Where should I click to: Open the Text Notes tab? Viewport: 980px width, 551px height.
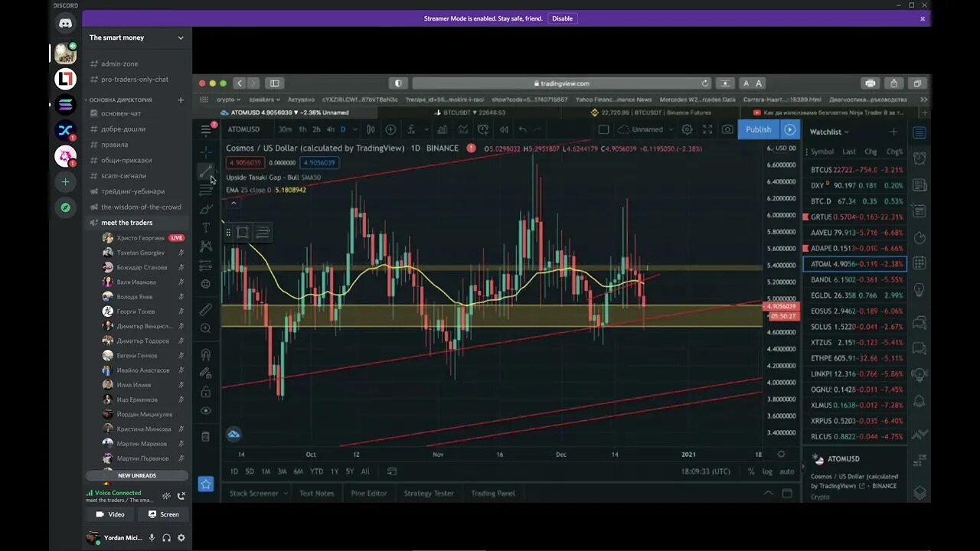[x=317, y=494]
